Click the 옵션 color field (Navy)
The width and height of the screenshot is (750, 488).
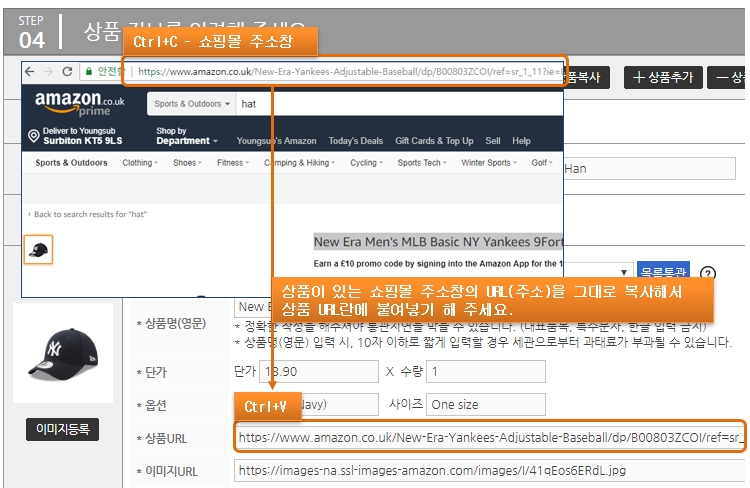click(340, 405)
